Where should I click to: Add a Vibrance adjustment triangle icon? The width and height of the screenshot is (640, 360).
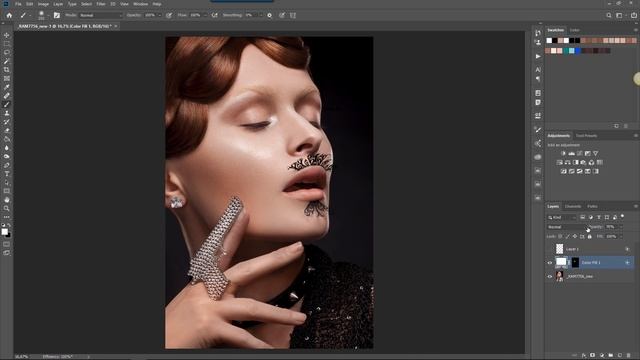point(596,153)
